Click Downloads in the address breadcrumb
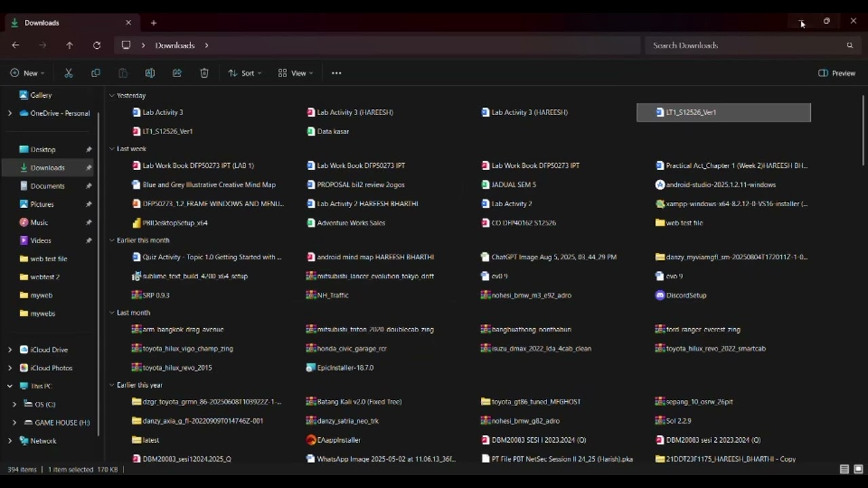The image size is (868, 488). pyautogui.click(x=175, y=45)
